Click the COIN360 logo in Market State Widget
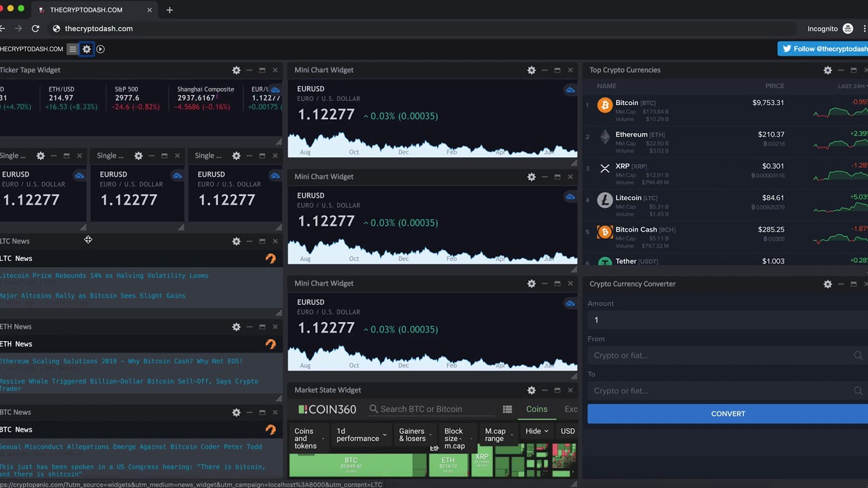 click(328, 409)
